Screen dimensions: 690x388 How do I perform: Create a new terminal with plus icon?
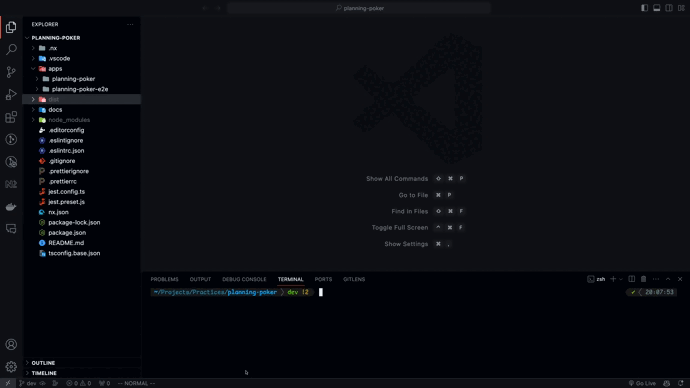(613, 279)
